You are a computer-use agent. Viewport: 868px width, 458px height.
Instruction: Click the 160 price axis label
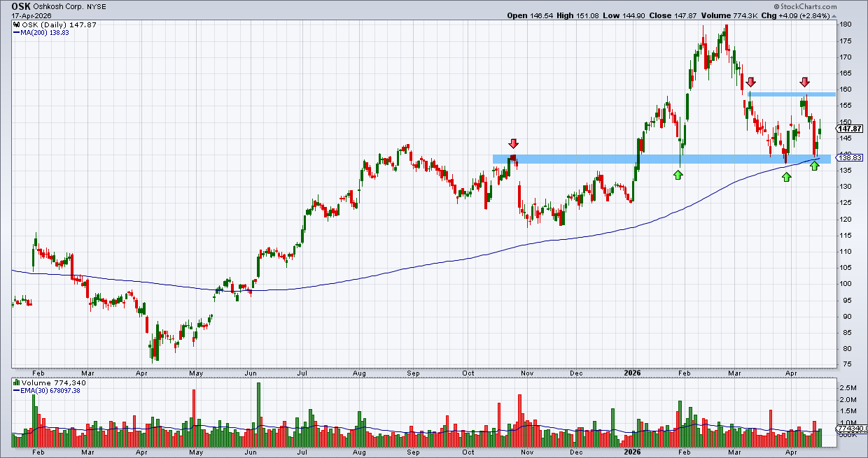pyautogui.click(x=846, y=90)
